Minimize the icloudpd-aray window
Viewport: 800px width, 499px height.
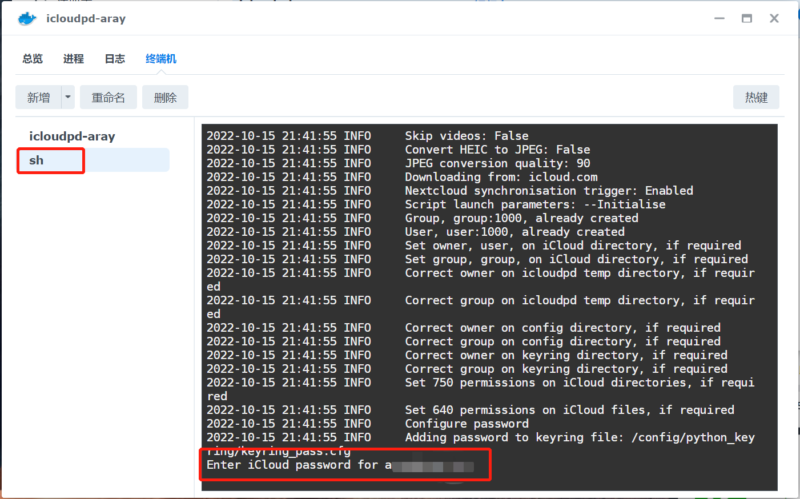(x=719, y=18)
